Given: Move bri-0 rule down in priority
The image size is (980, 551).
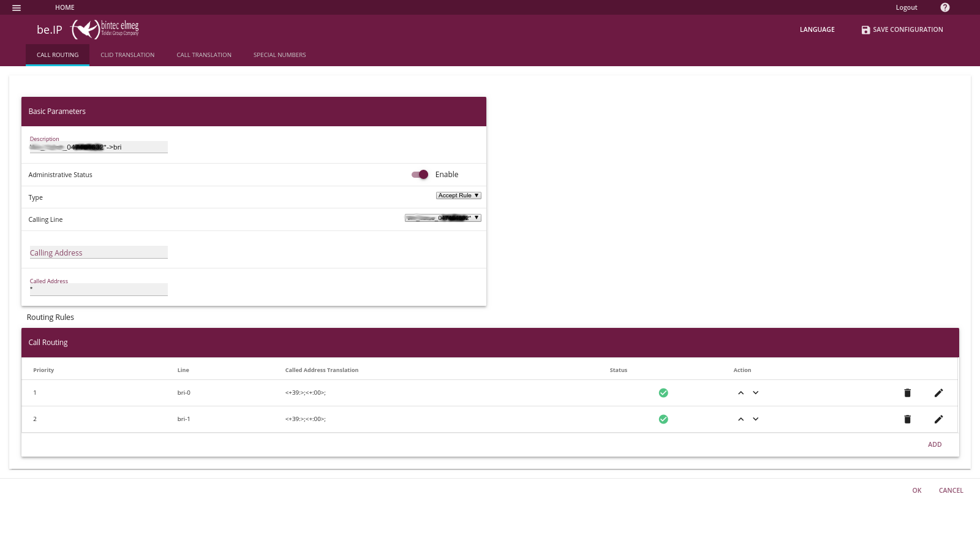Looking at the screenshot, I should coord(756,393).
